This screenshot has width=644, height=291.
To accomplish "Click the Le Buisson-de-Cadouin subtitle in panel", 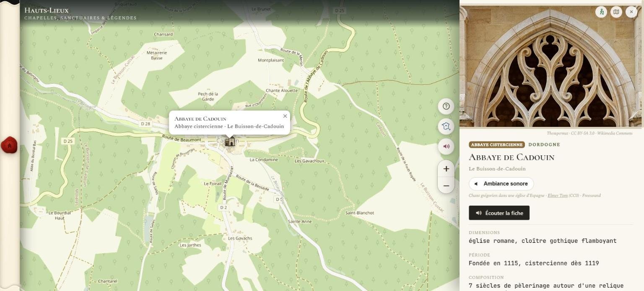I will tap(497, 169).
